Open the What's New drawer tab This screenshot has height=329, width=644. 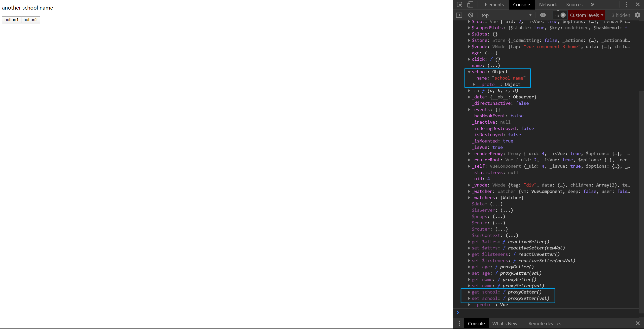(505, 323)
